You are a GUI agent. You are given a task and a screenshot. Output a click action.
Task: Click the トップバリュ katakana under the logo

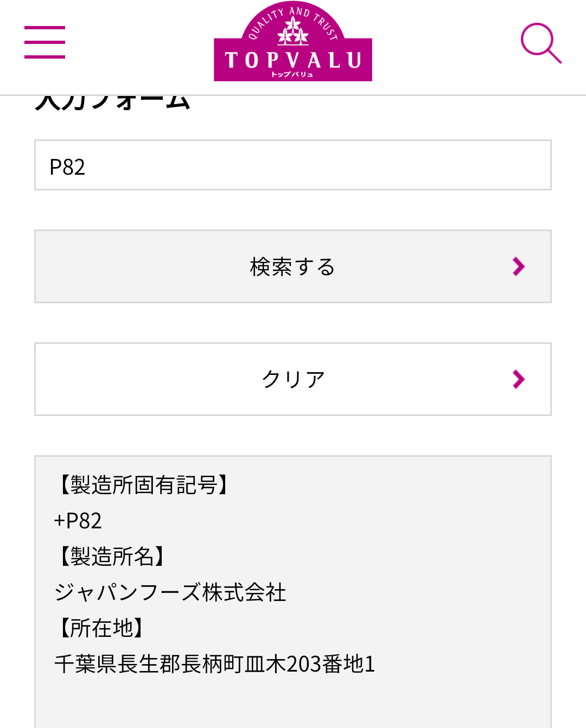[x=292, y=74]
